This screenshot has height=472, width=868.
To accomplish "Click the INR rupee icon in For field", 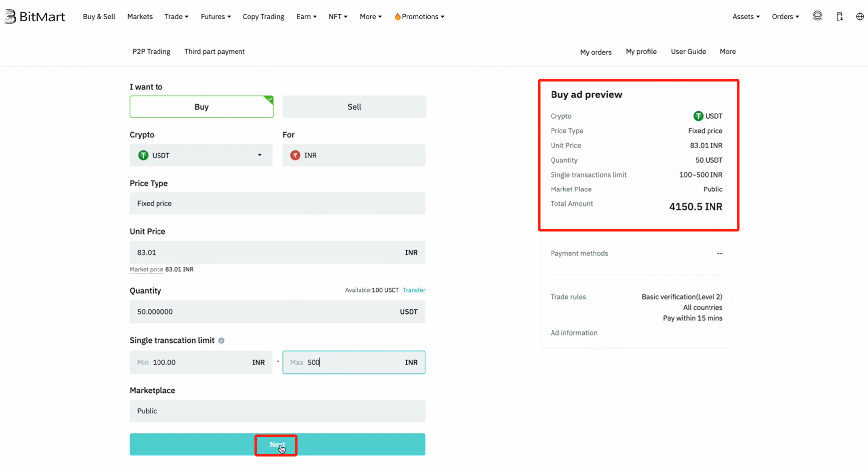I will click(x=295, y=155).
